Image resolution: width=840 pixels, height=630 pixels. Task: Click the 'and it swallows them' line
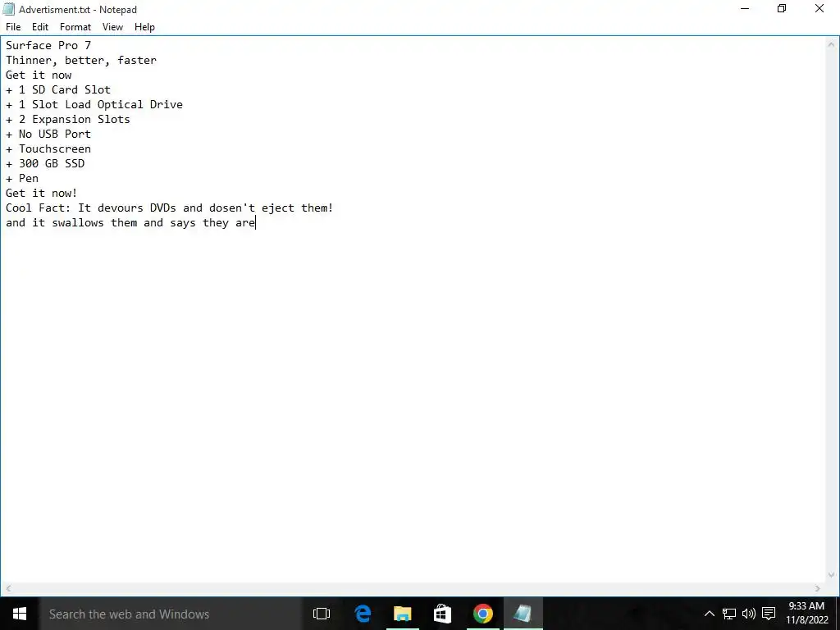click(x=130, y=222)
